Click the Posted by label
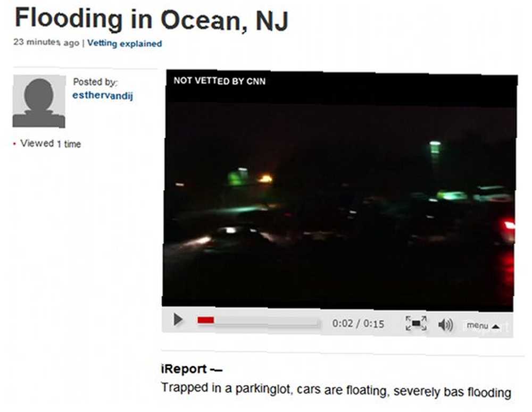The width and height of the screenshot is (532, 412). 95,82
